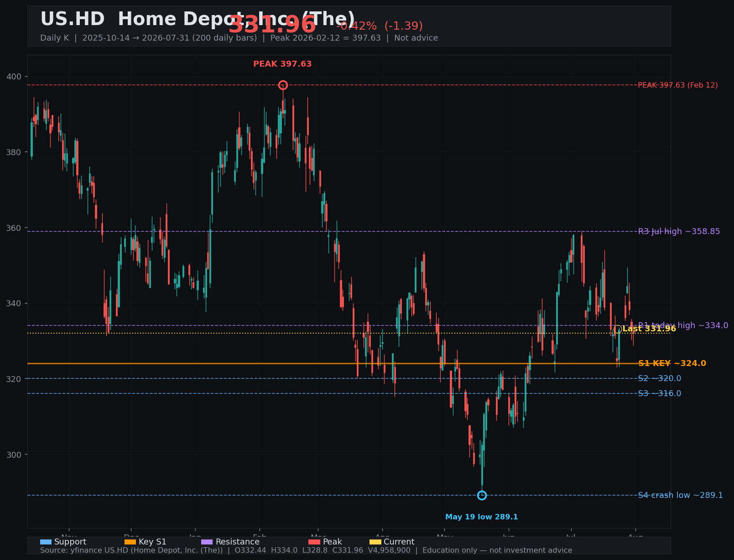
Task: Select the Current yellow legend swatch
Action: [x=375, y=542]
